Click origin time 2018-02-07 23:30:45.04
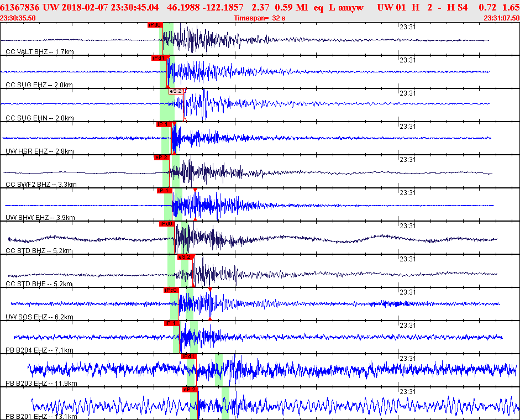This screenshot has height=420, width=520. [x=110, y=7]
